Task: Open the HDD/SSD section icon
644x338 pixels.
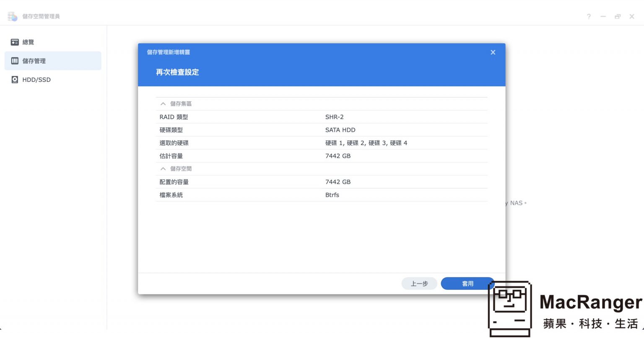Action: tap(15, 80)
